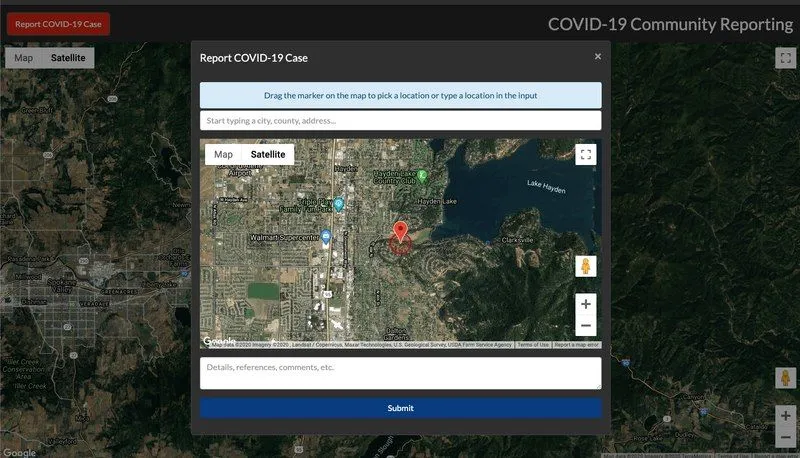This screenshot has height=458, width=800.
Task: Select Satellite view in the dialog map
Action: (268, 154)
